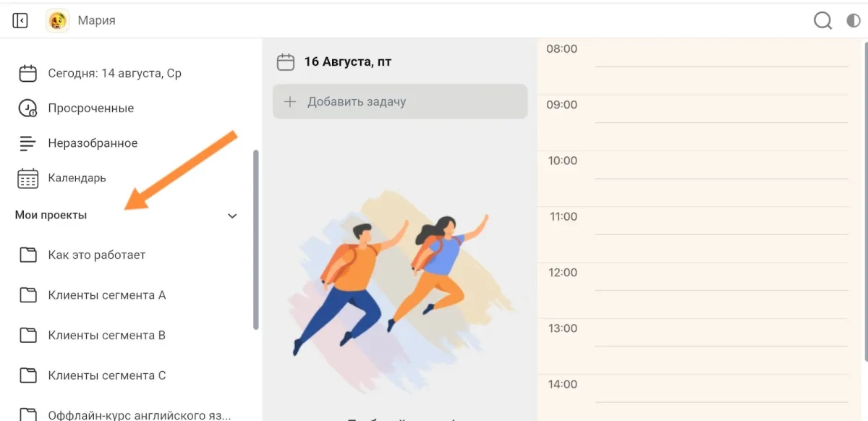Open the Мои проекты section header
Screen dimensions: 868x421
point(51,216)
